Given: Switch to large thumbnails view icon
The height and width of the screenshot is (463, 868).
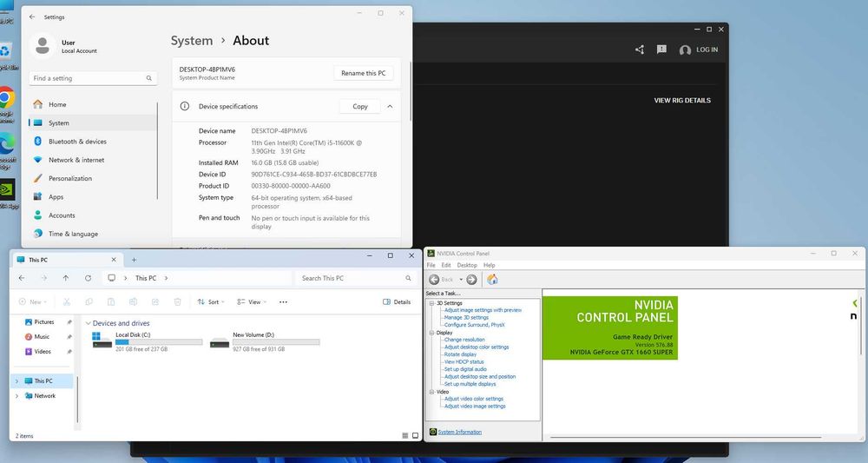Looking at the screenshot, I should (415, 436).
